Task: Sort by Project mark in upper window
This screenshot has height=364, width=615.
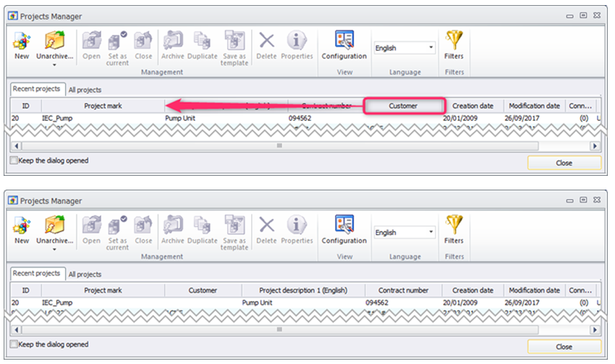Action: tap(103, 106)
